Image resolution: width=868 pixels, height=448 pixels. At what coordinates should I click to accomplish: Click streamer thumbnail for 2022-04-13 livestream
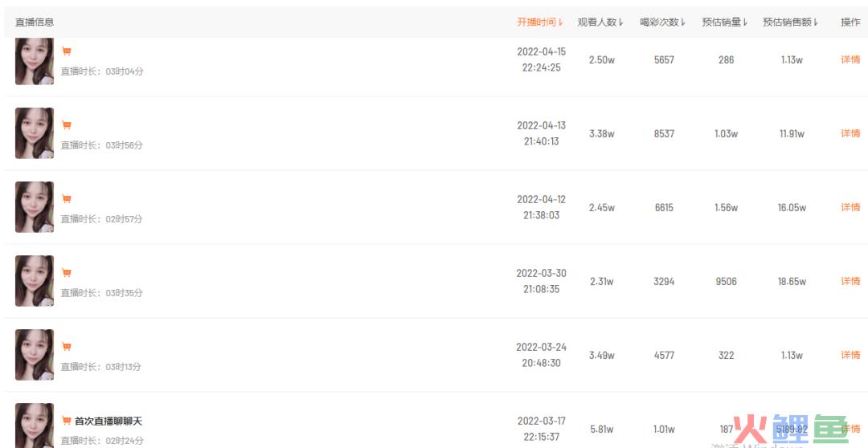[x=35, y=133]
